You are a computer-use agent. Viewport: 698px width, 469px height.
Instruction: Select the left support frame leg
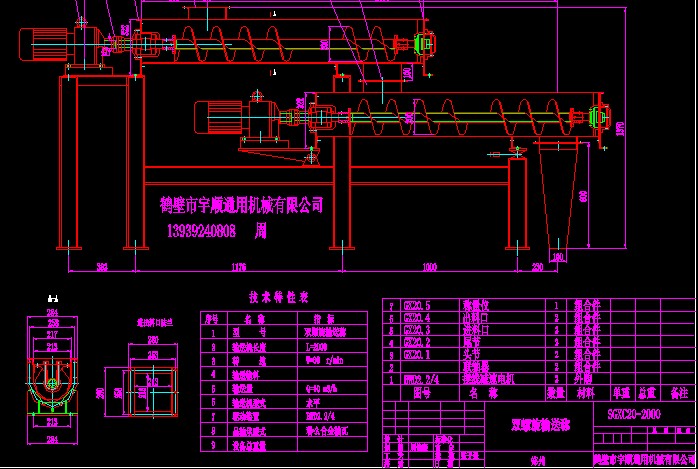[68, 160]
